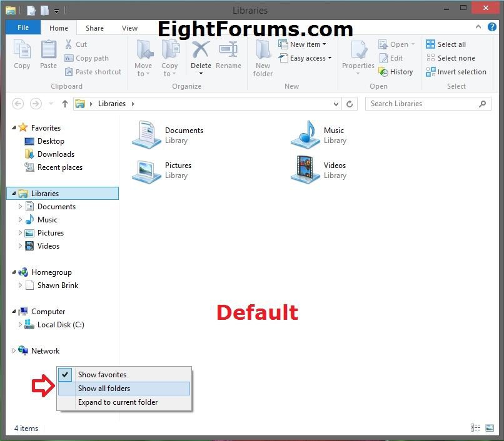Switch to the View ribbon tab
This screenshot has width=504, height=441.
tap(129, 28)
